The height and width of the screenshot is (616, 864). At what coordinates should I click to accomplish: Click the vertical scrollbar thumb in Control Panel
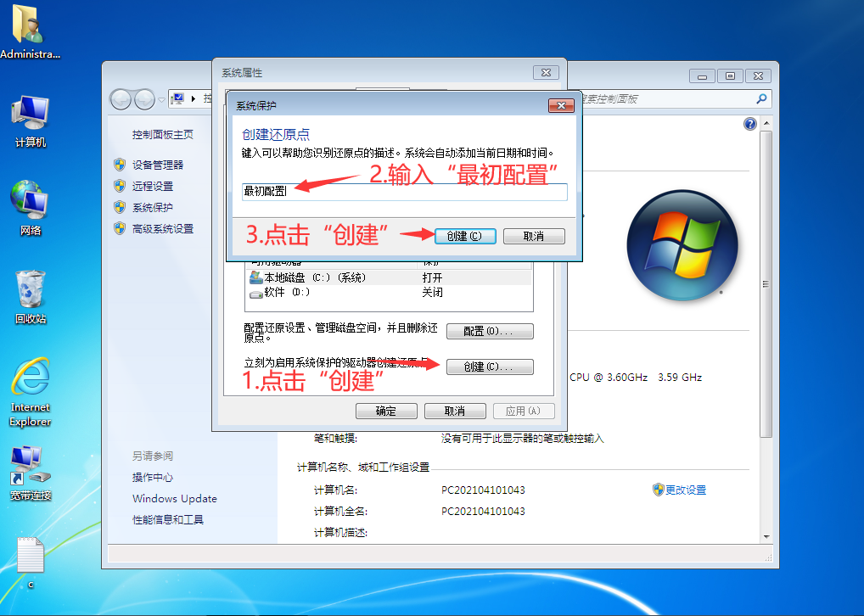click(766, 284)
